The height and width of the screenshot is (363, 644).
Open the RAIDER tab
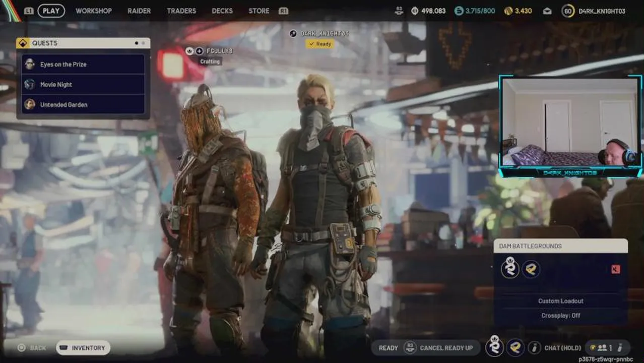pos(140,11)
